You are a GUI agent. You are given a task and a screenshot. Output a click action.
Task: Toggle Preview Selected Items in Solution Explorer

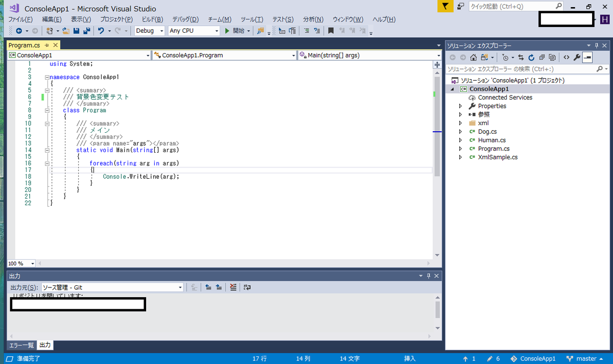587,57
